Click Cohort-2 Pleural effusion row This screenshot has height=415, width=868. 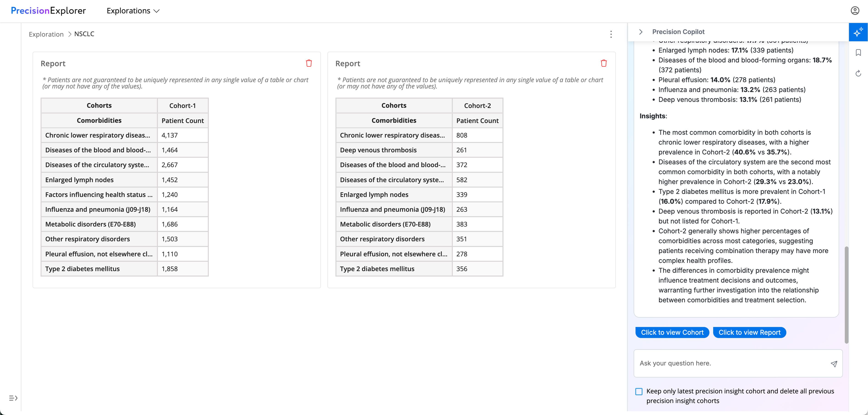(419, 254)
